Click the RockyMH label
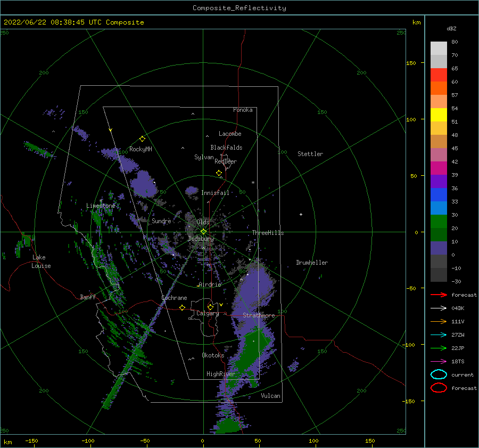This screenshot has height=448, width=479. (141, 149)
